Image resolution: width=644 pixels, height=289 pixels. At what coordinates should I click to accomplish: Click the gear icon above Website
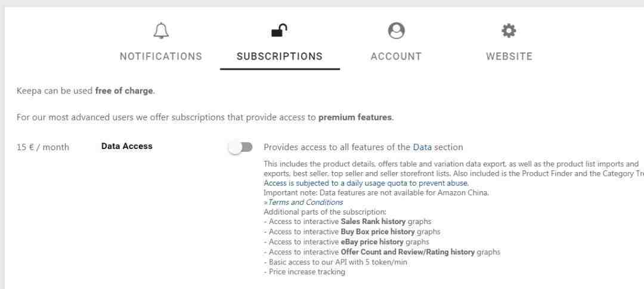(509, 31)
